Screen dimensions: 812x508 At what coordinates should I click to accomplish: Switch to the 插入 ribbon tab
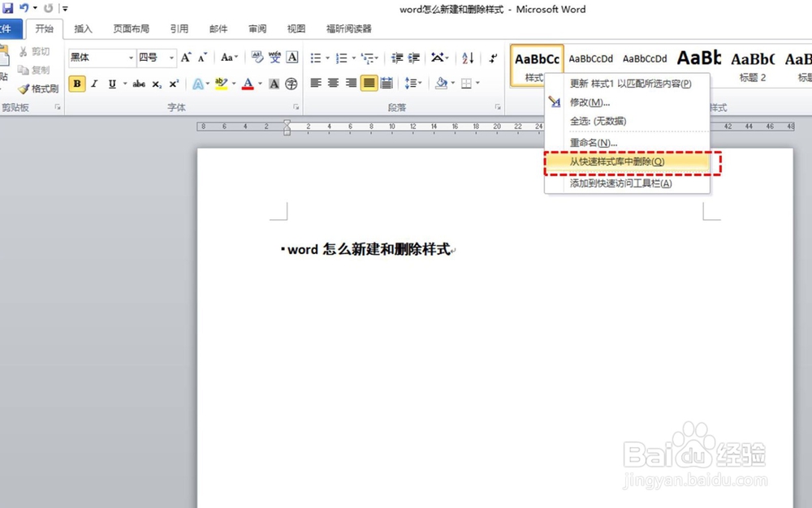point(84,28)
